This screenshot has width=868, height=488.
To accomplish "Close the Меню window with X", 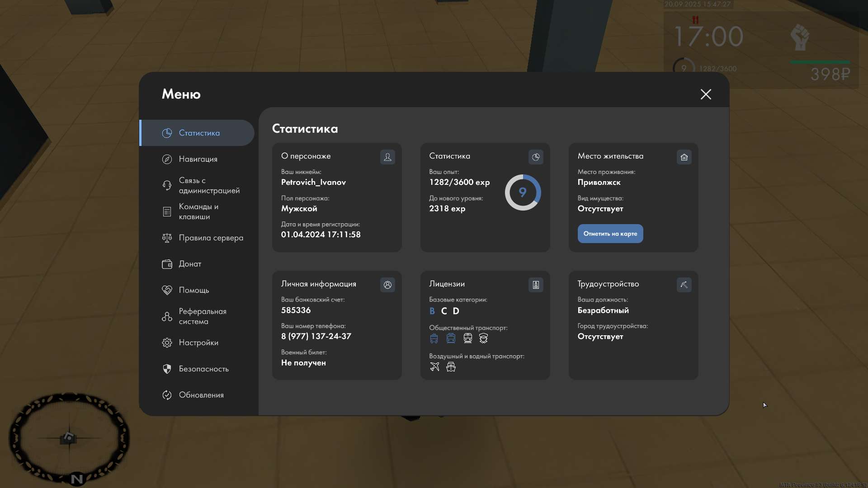I will (706, 94).
